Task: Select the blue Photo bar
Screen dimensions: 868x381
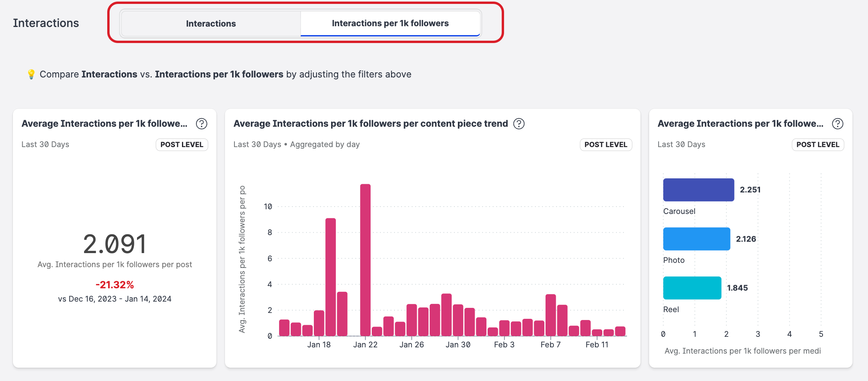Action: click(696, 239)
